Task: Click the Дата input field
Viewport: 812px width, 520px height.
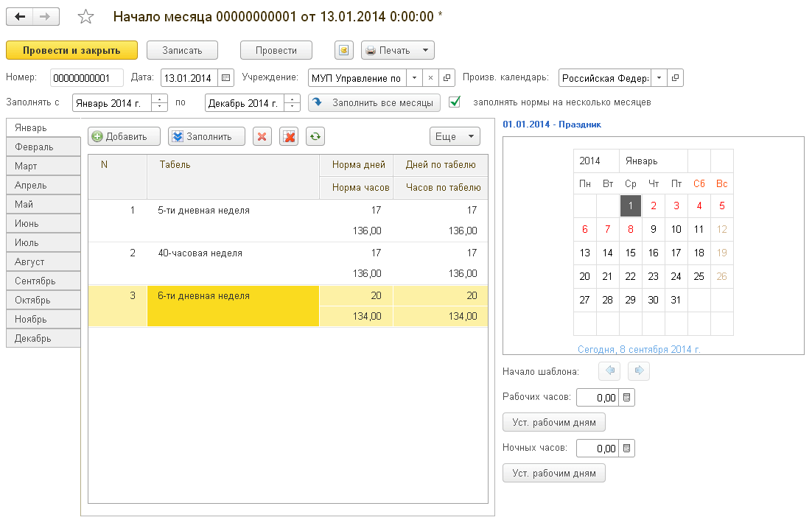Action: (189, 78)
